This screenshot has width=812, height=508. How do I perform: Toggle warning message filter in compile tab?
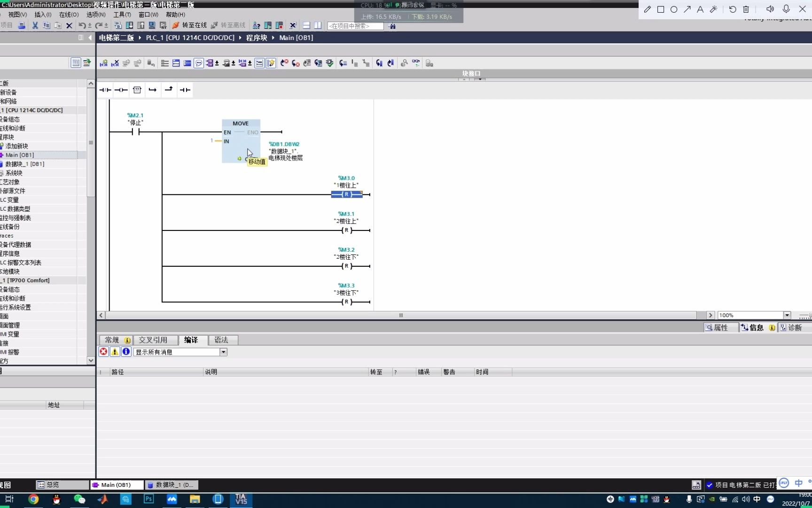tap(115, 352)
